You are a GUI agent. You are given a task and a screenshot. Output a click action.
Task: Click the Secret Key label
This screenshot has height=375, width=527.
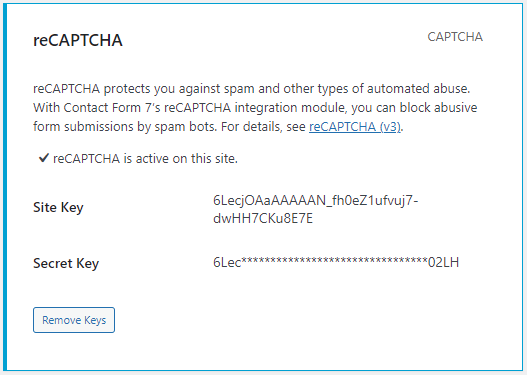66,263
